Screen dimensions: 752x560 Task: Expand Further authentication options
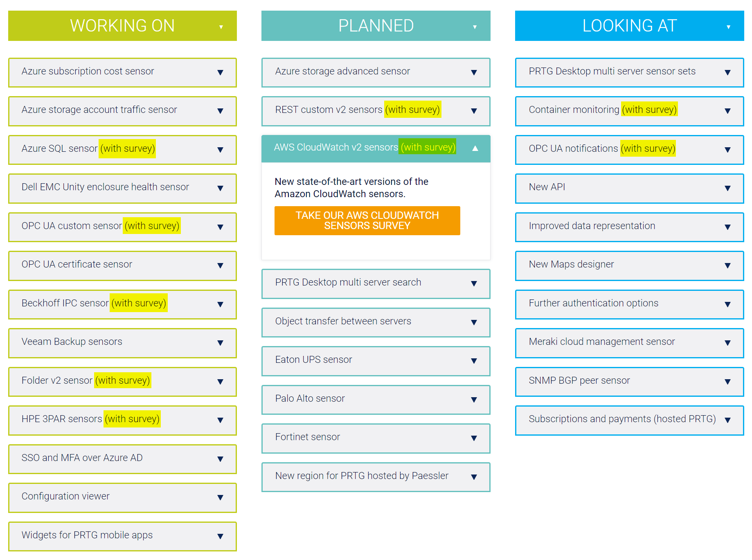[727, 305]
